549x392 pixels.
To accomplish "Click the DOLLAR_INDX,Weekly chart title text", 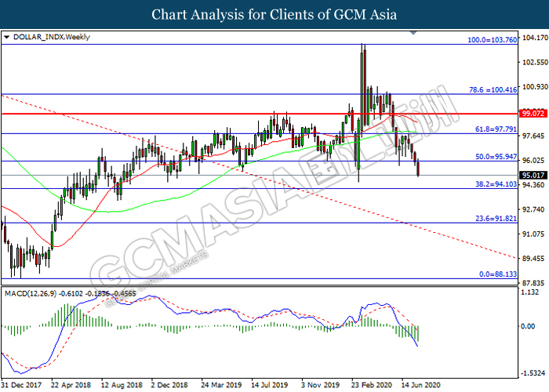I will 52,37.
